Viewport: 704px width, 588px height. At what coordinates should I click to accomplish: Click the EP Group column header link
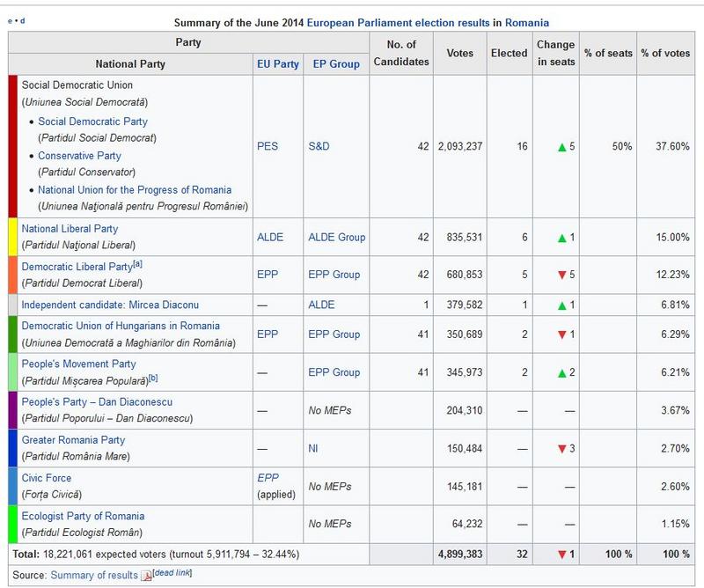336,64
